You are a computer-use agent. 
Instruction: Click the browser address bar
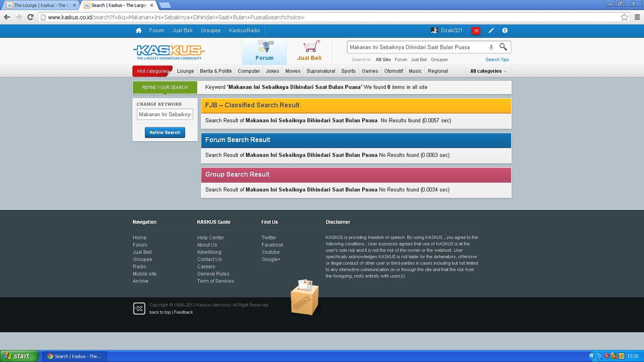[x=332, y=17]
